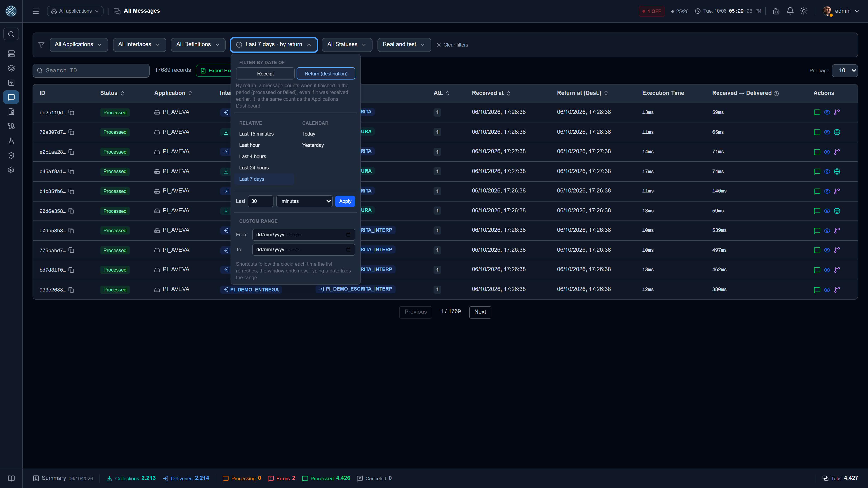Choose Yesterday calendar option
868x488 pixels.
click(313, 145)
